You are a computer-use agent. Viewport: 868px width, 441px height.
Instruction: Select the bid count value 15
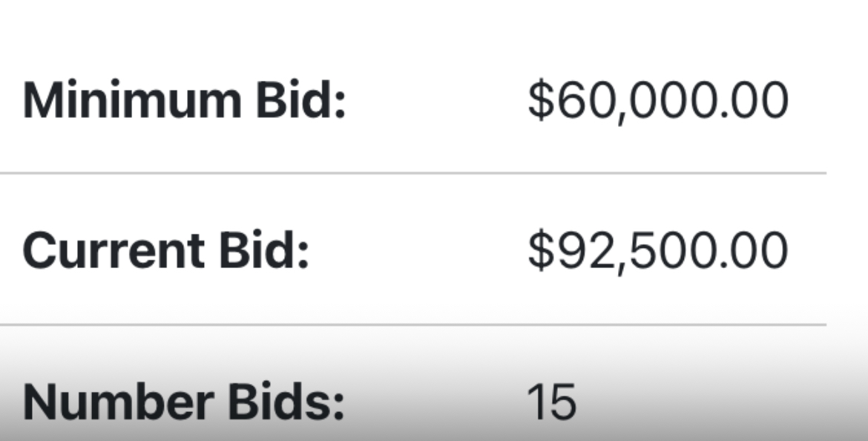click(x=552, y=402)
